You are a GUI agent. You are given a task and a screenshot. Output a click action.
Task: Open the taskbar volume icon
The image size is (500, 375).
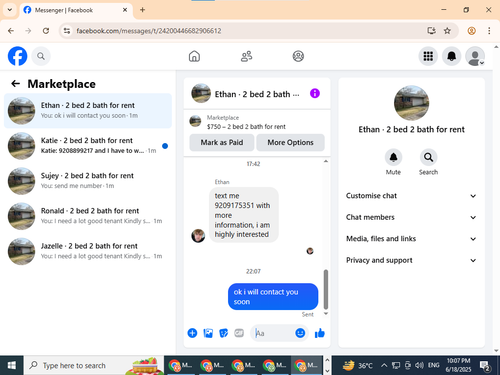coord(419,365)
